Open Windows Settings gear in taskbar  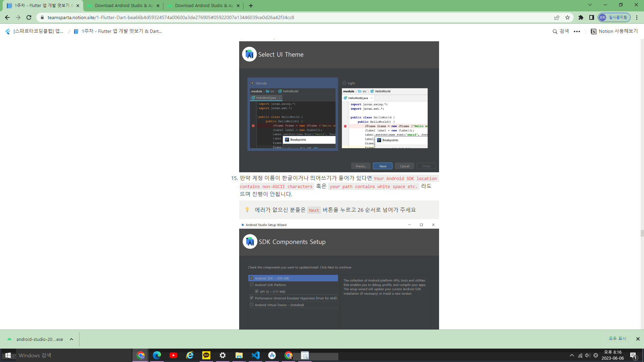[x=223, y=355]
